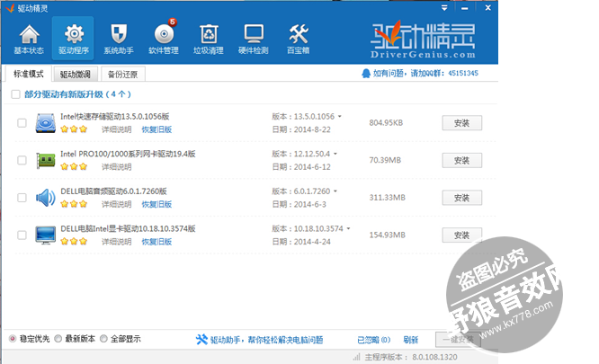
Task: Open 详细说明 for DELL电脑音频驱动
Action: [x=117, y=204]
